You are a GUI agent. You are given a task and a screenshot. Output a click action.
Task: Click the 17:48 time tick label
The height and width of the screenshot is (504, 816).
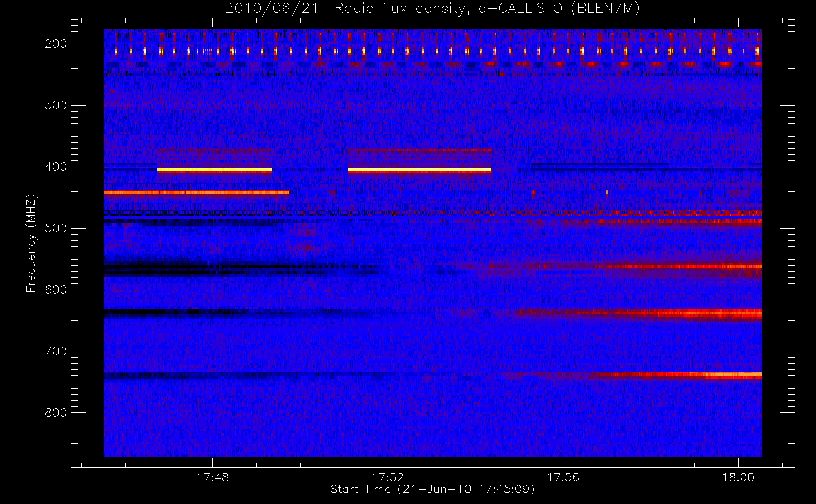coord(213,477)
